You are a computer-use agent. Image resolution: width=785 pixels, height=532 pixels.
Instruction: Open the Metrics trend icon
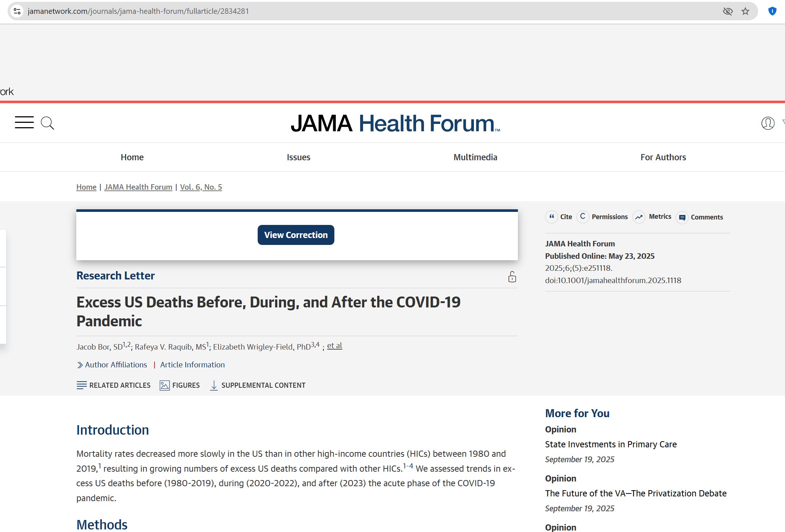pos(639,217)
